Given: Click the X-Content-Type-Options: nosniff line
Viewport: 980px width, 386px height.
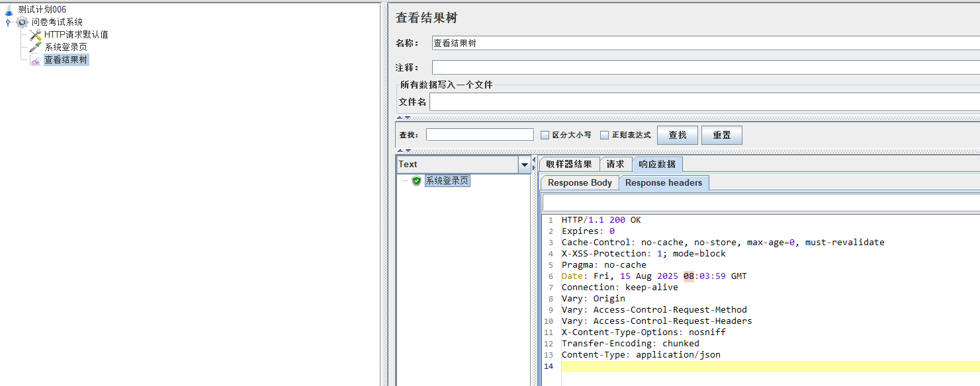Looking at the screenshot, I should (x=643, y=332).
